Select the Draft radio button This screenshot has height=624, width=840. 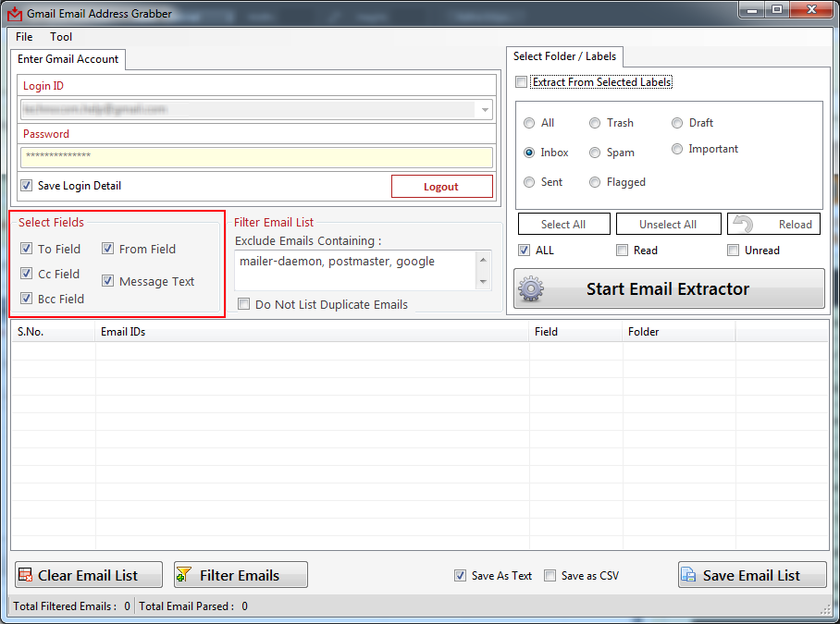pos(677,123)
